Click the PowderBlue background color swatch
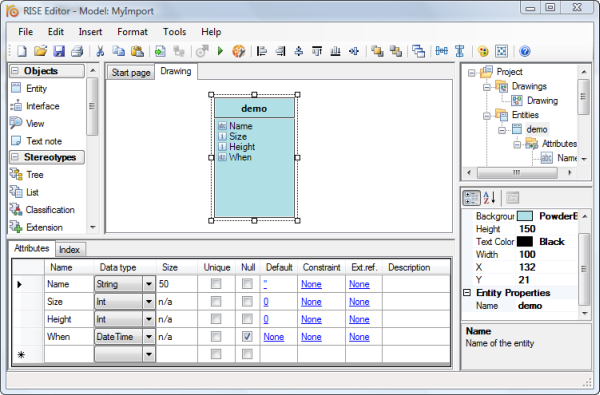The image size is (600, 395). coord(525,216)
